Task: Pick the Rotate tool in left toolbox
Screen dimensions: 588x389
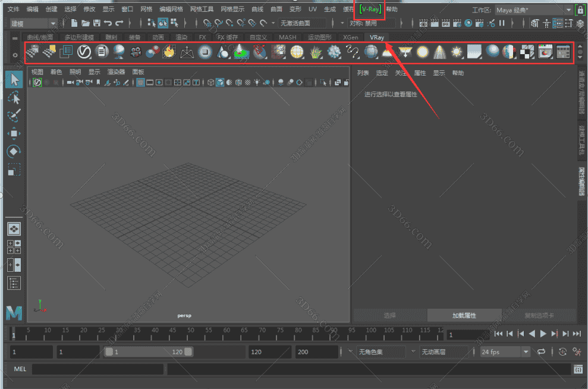Action: click(x=14, y=152)
